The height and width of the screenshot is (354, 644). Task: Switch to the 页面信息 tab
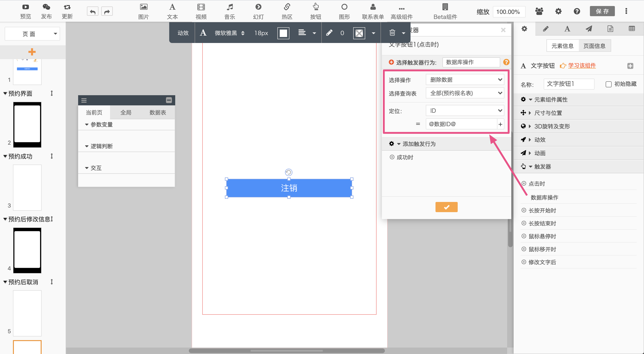click(x=594, y=46)
